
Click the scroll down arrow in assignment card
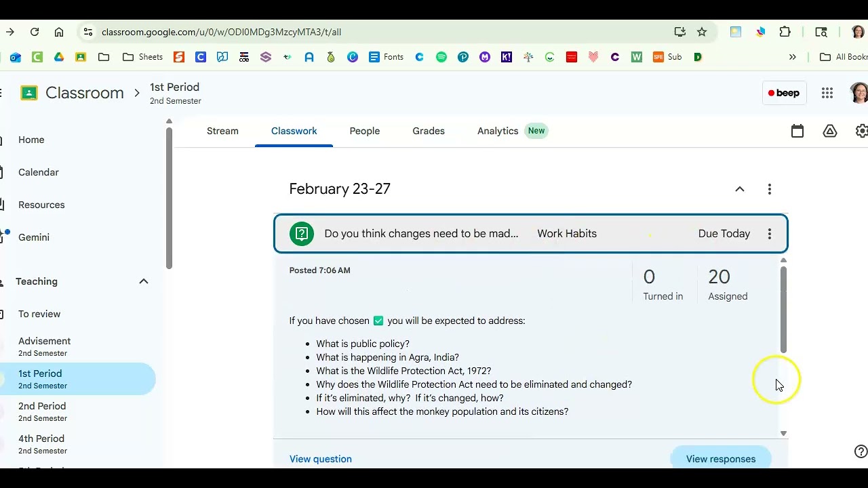coord(783,433)
